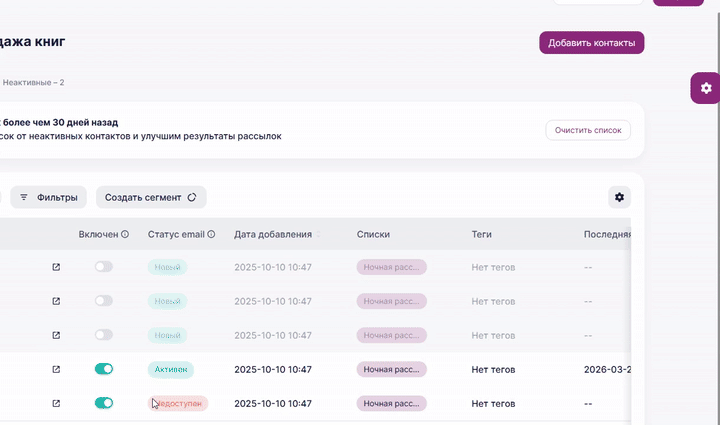Open the purple side settings gear tab
The image size is (720, 425).
pos(706,88)
